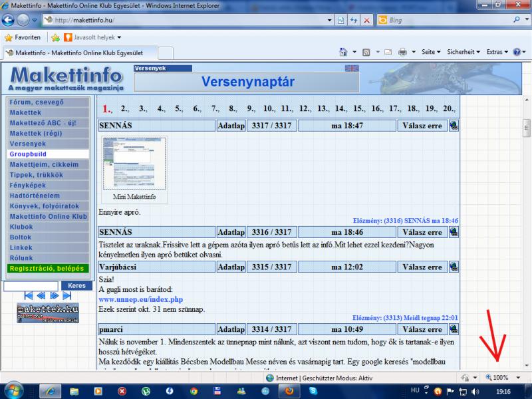Open the Seite dropdown menu
This screenshot has width=532, height=399.
click(430, 52)
